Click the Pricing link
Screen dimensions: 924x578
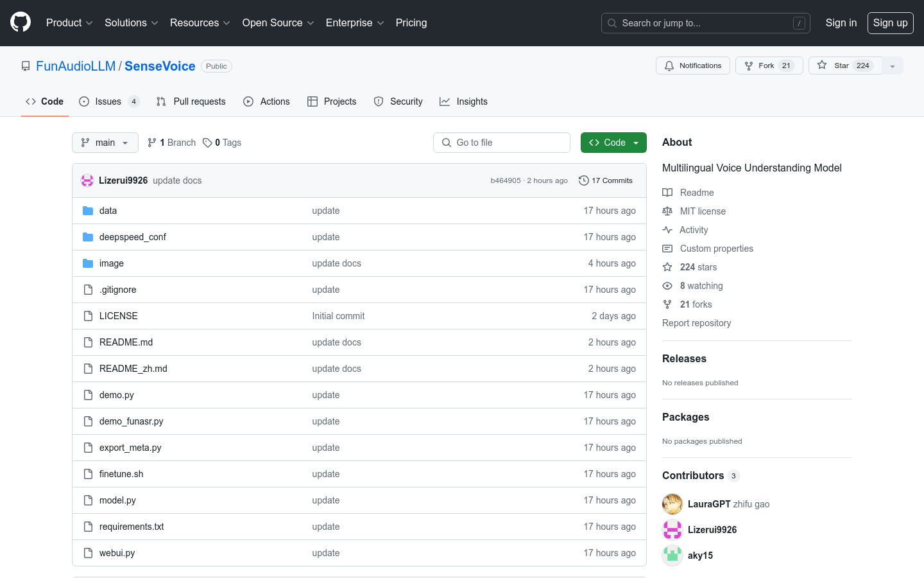(411, 23)
